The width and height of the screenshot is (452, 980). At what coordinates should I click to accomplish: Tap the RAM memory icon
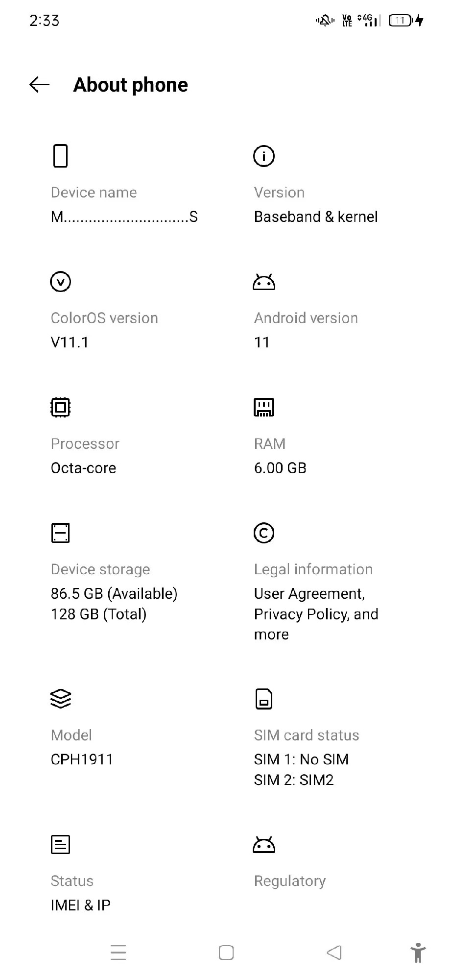[x=263, y=407]
